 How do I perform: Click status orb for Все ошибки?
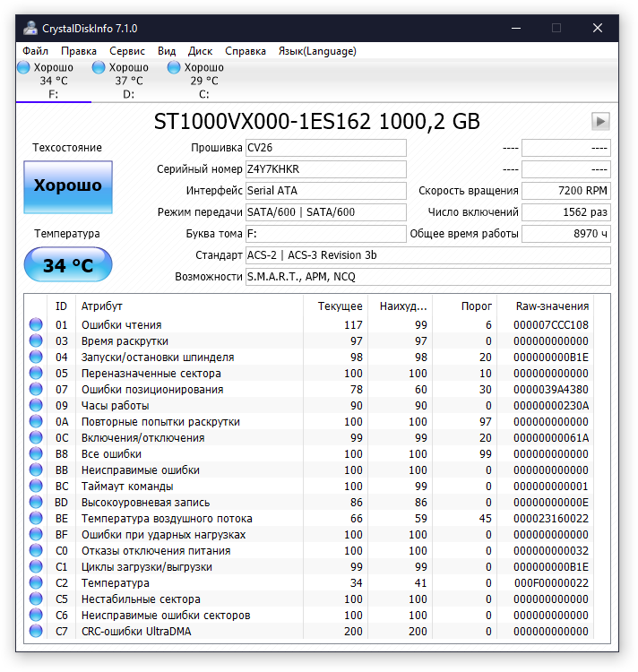coord(36,453)
